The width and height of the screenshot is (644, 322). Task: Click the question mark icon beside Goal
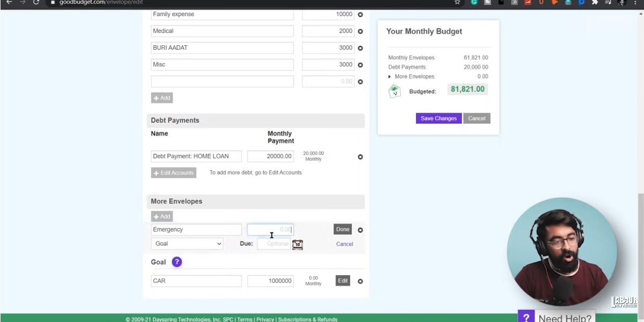pos(176,262)
